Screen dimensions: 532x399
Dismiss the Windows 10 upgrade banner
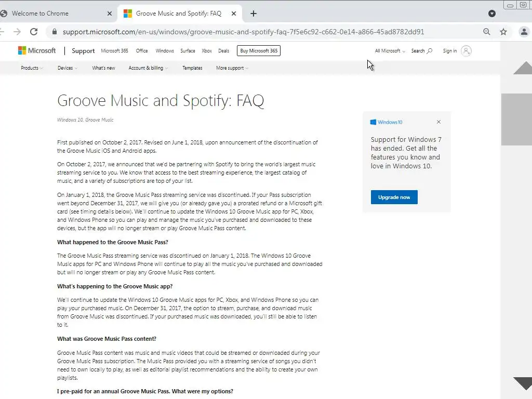(x=438, y=122)
